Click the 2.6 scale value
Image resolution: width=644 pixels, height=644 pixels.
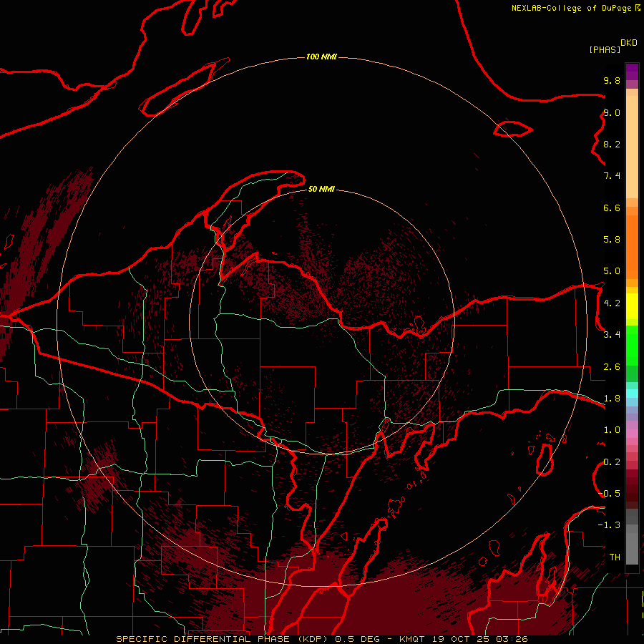pos(612,367)
